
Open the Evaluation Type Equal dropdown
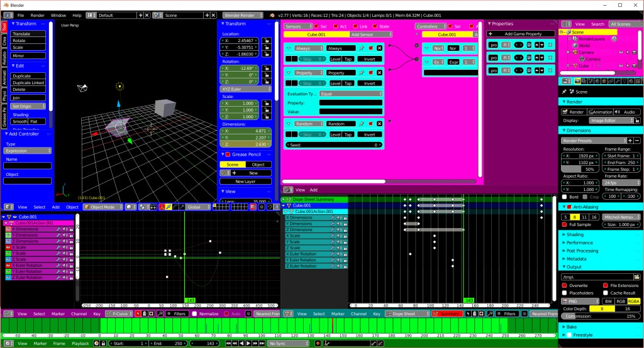[351, 94]
